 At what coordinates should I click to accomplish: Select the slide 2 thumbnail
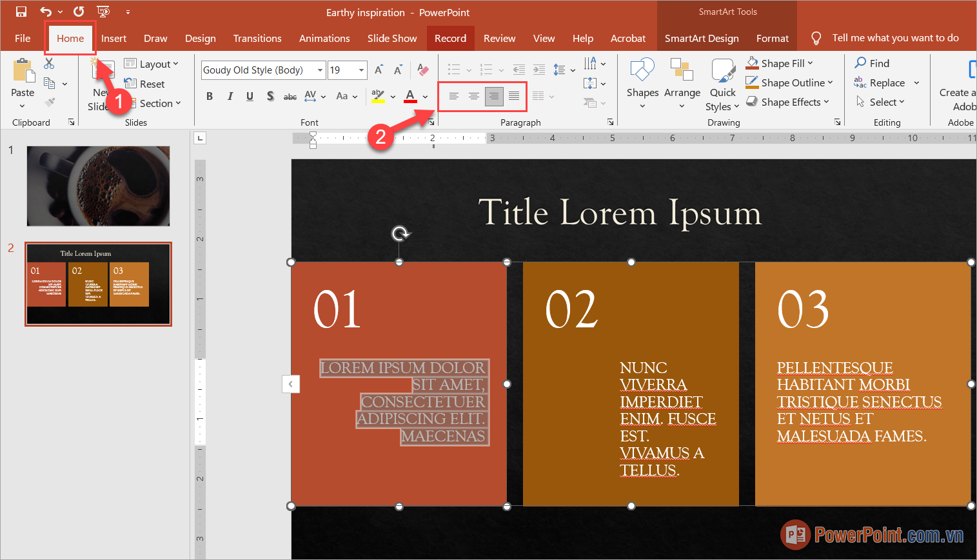[98, 284]
